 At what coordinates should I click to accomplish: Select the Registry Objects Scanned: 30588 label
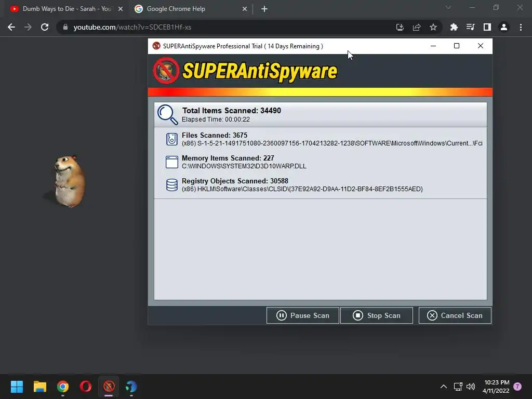click(x=235, y=181)
